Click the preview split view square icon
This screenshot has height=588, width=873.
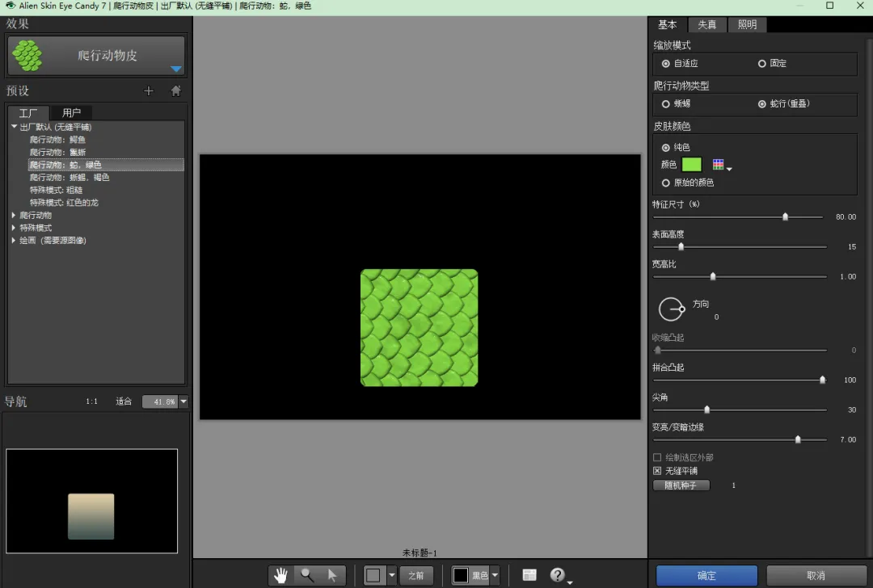pyautogui.click(x=373, y=575)
